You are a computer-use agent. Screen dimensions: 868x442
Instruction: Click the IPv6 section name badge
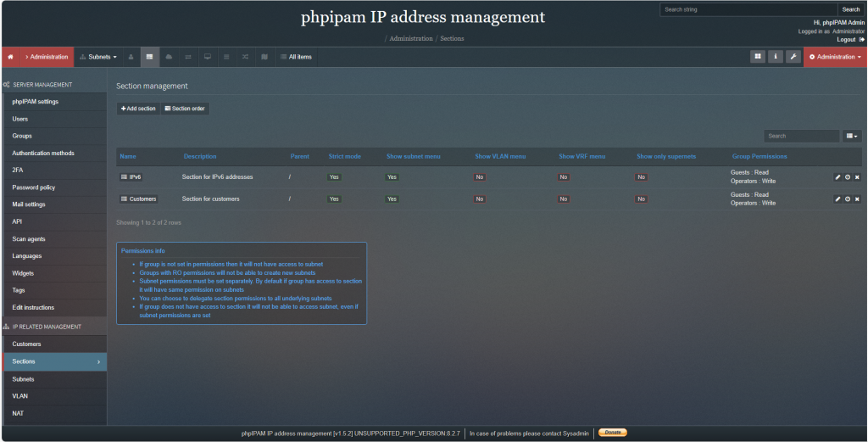click(x=131, y=177)
